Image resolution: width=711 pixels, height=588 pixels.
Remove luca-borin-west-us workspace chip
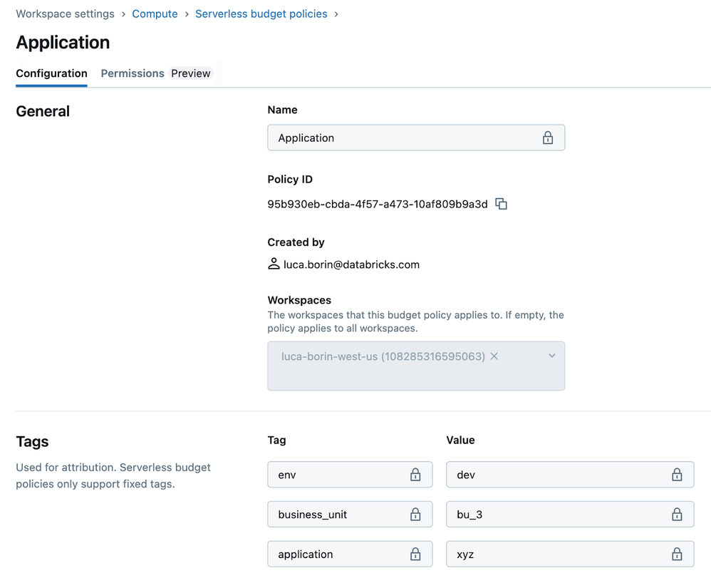[494, 356]
